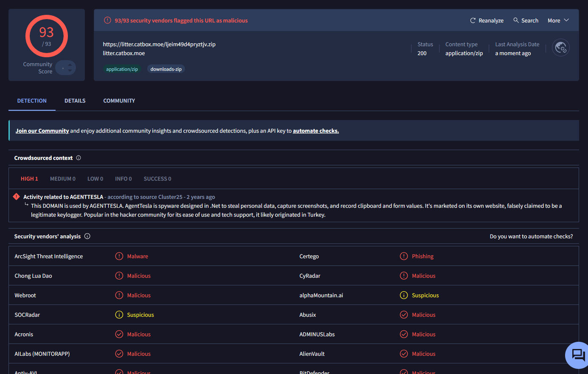Select the LOW 0 severity tab

coord(95,179)
